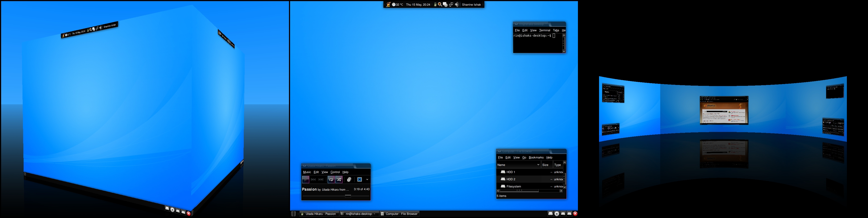Skip to previous track in music player
Image resolution: width=868 pixels, height=218 pixels.
tap(313, 180)
